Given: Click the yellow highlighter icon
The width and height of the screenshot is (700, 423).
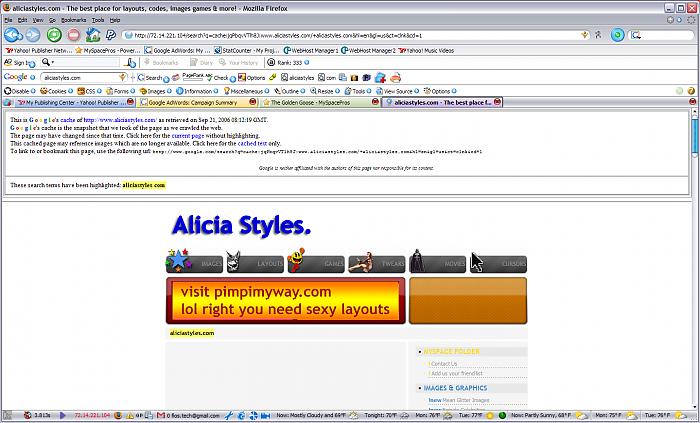Looking at the screenshot, I should [x=273, y=78].
